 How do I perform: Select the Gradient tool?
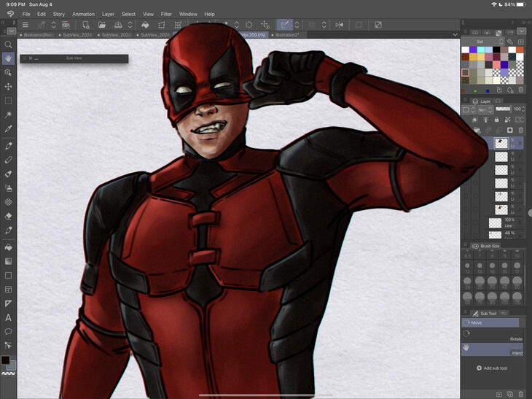coord(8,261)
